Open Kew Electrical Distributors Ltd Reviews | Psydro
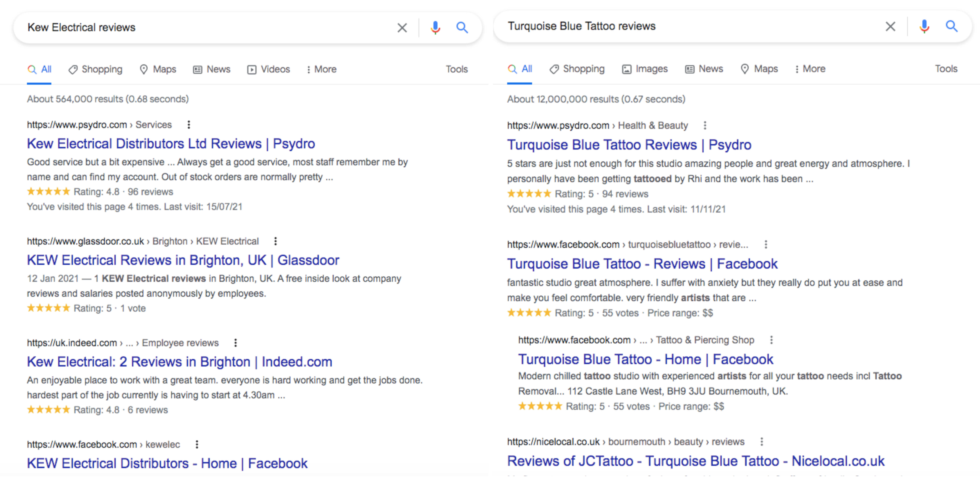 pyautogui.click(x=171, y=144)
